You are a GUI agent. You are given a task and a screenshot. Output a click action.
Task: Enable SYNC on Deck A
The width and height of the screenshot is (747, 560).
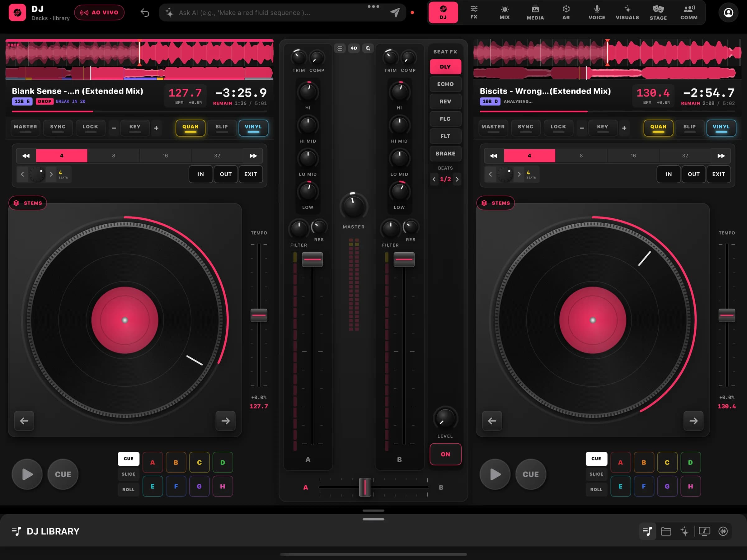point(58,128)
